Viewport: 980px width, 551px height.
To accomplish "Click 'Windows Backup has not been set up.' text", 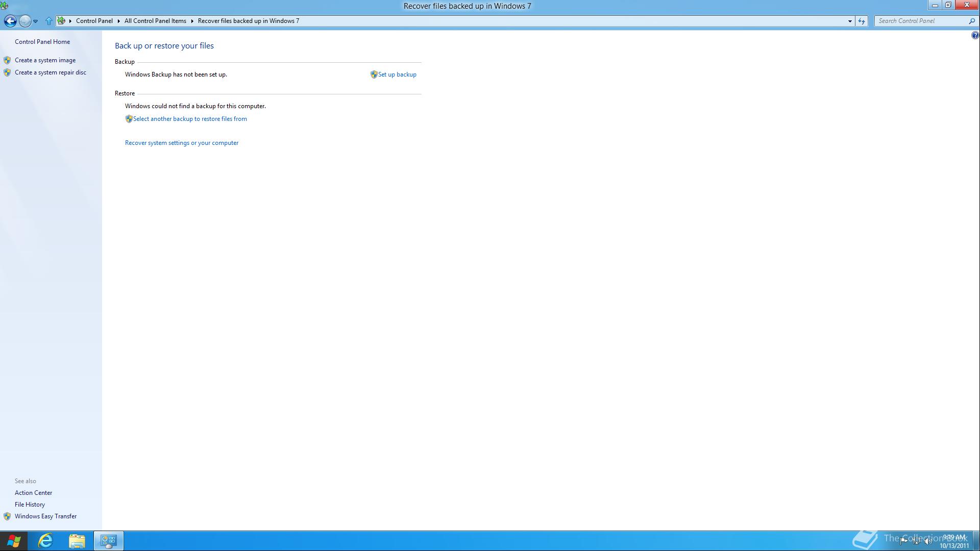I will pos(176,74).
